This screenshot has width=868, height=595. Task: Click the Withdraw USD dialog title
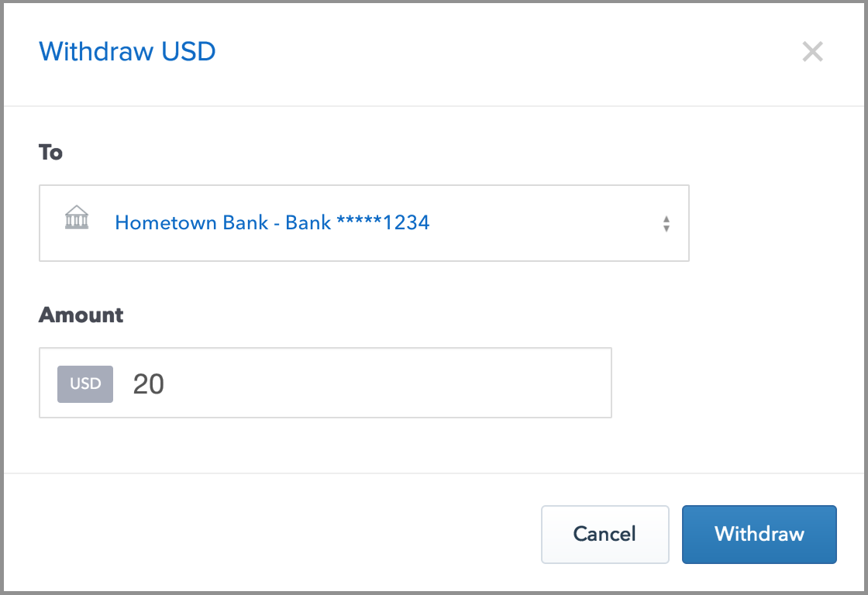click(x=127, y=52)
